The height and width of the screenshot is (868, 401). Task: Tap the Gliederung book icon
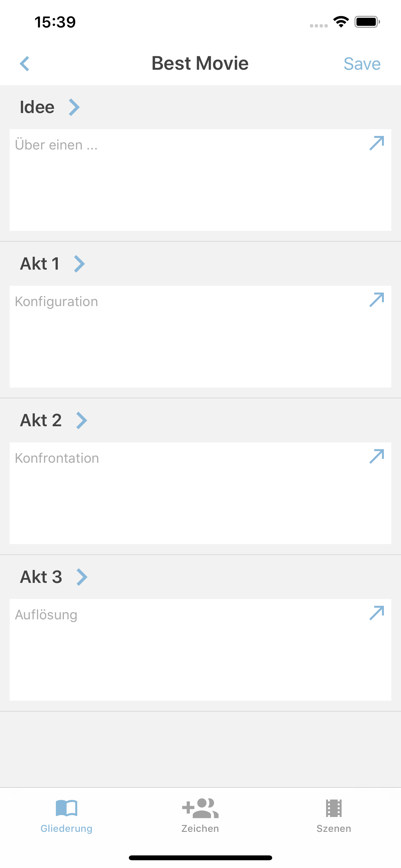pyautogui.click(x=67, y=808)
